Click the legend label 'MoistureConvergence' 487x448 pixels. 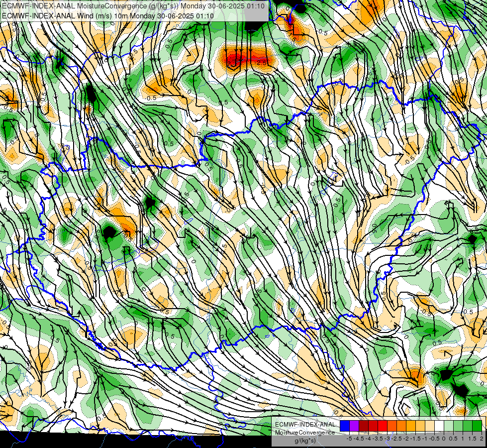click(x=305, y=433)
